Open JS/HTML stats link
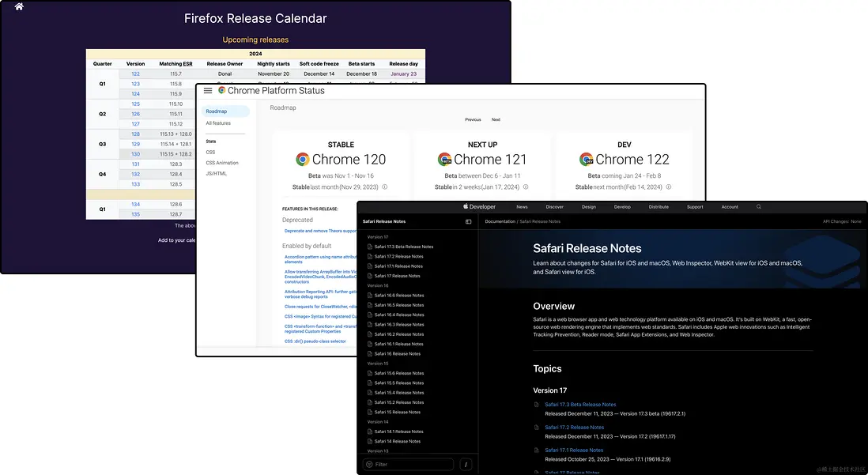The width and height of the screenshot is (868, 475). pos(217,173)
